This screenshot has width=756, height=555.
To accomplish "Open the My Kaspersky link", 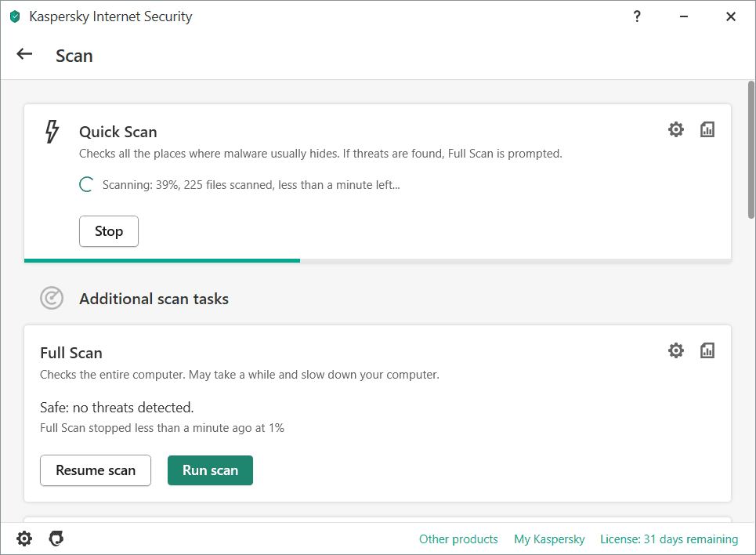I will pos(549,539).
